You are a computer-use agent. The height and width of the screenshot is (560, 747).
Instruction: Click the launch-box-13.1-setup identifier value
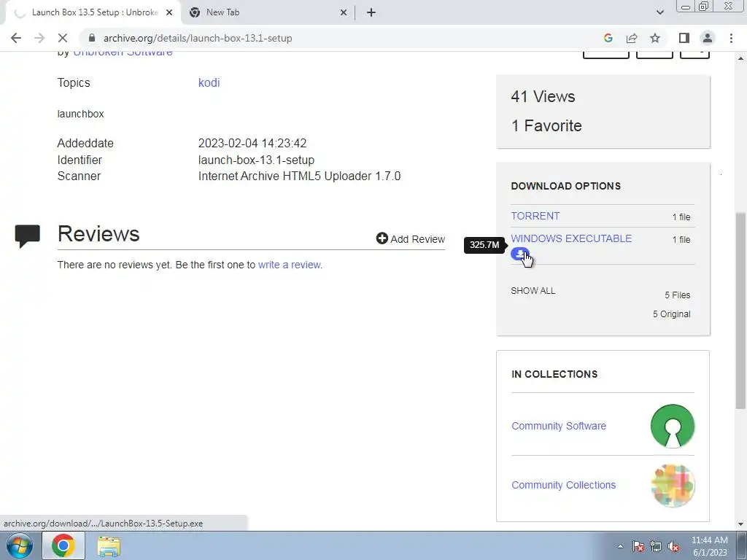[x=256, y=160]
